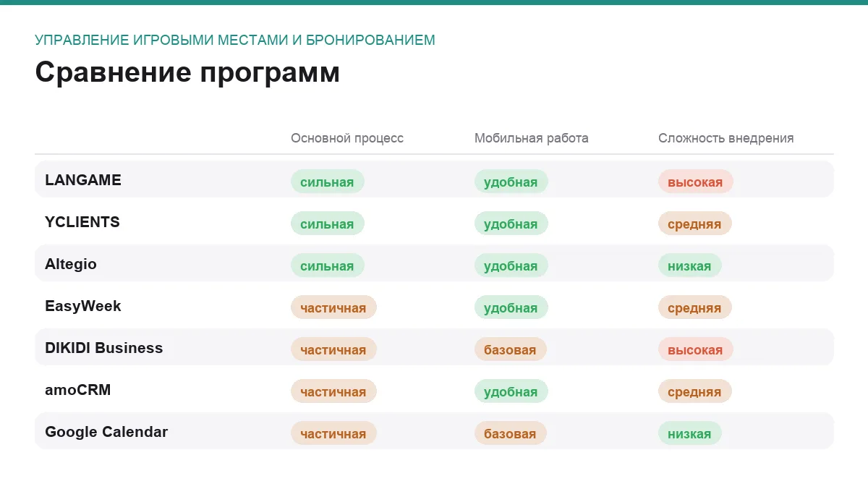
Task: Click the YCLIENTS row name
Action: point(82,222)
